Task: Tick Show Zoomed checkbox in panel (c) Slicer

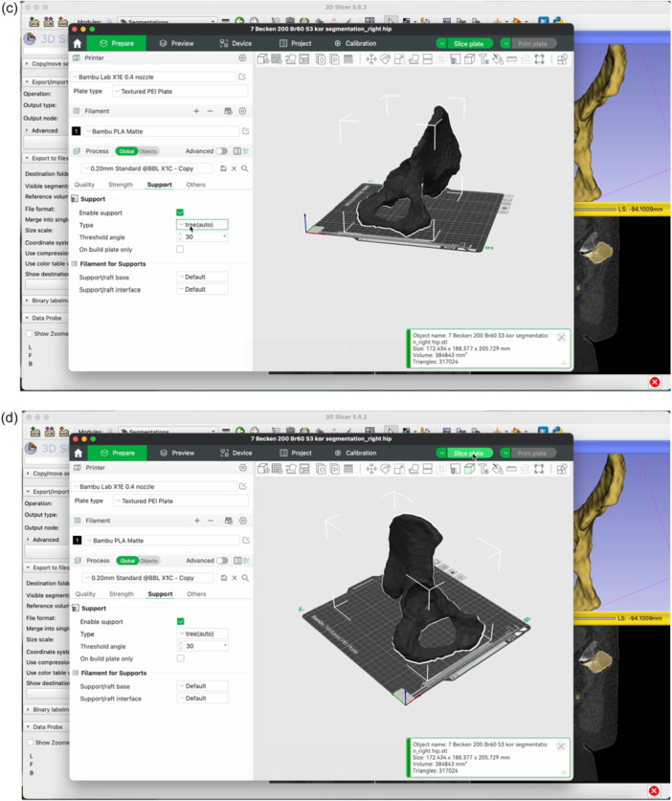Action: [x=29, y=334]
